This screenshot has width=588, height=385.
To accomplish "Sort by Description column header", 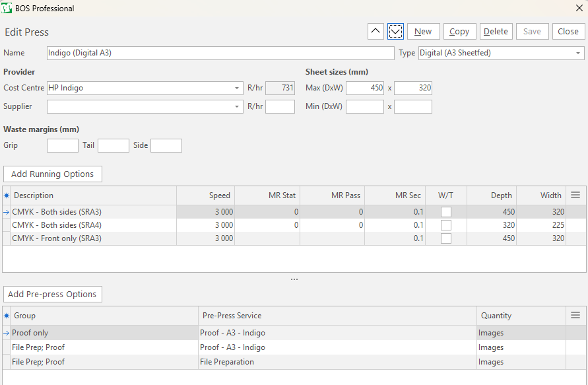I will [x=93, y=195].
